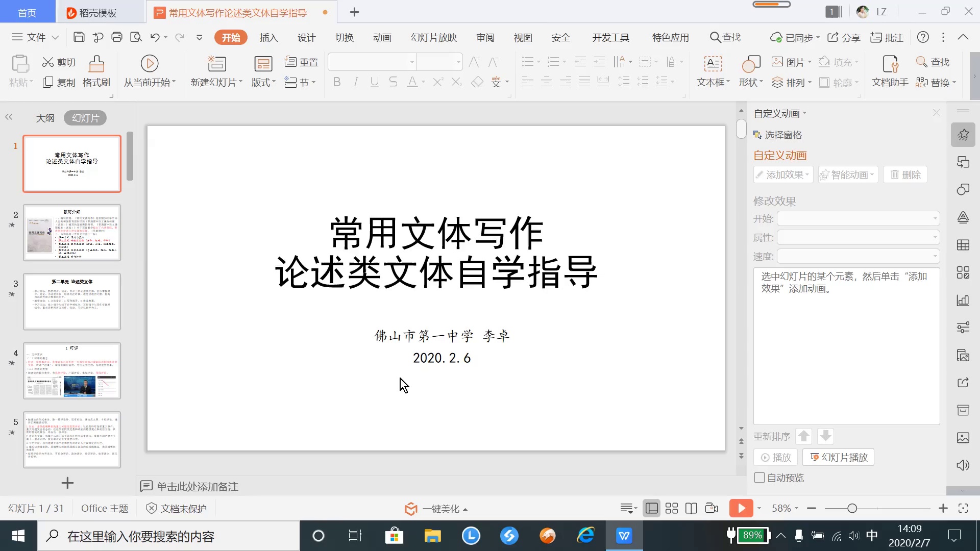This screenshot has width=980, height=551.
Task: Click the Document Unprotected (文档未保护) button
Action: (x=177, y=508)
